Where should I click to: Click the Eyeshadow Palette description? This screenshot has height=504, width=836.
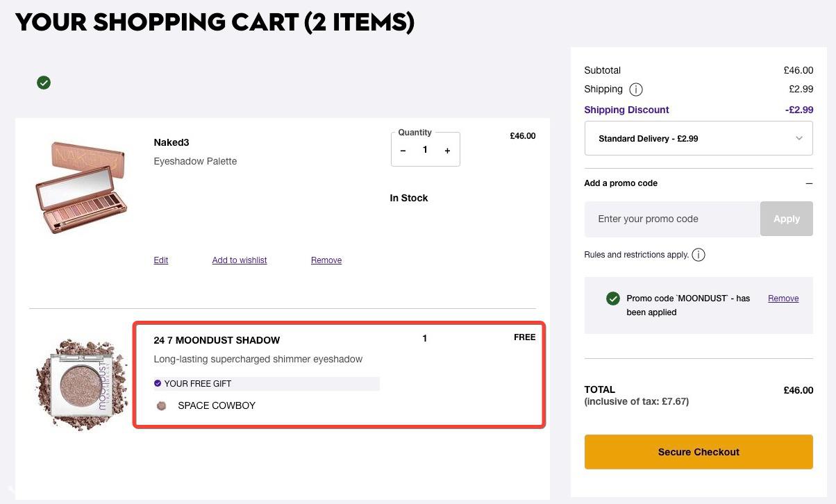click(195, 161)
